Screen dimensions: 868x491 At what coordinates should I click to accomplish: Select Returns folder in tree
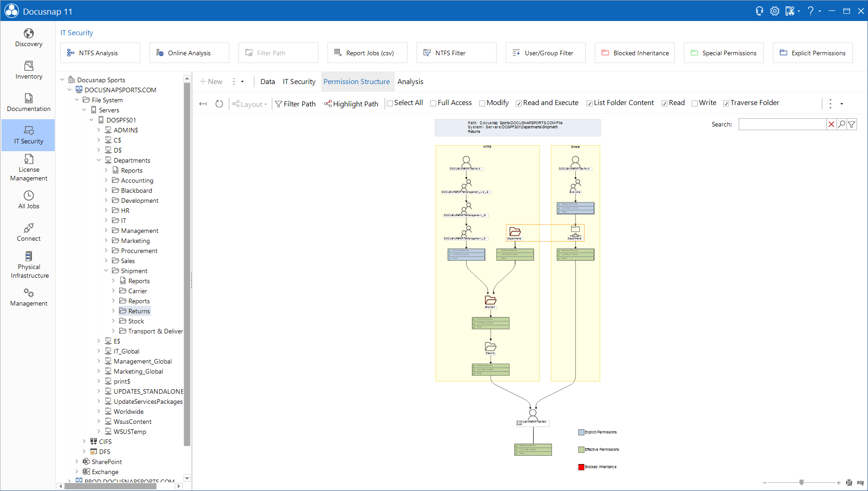click(x=139, y=311)
